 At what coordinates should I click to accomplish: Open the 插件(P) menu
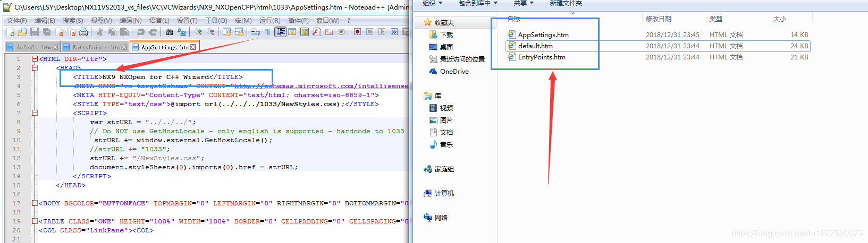298,21
